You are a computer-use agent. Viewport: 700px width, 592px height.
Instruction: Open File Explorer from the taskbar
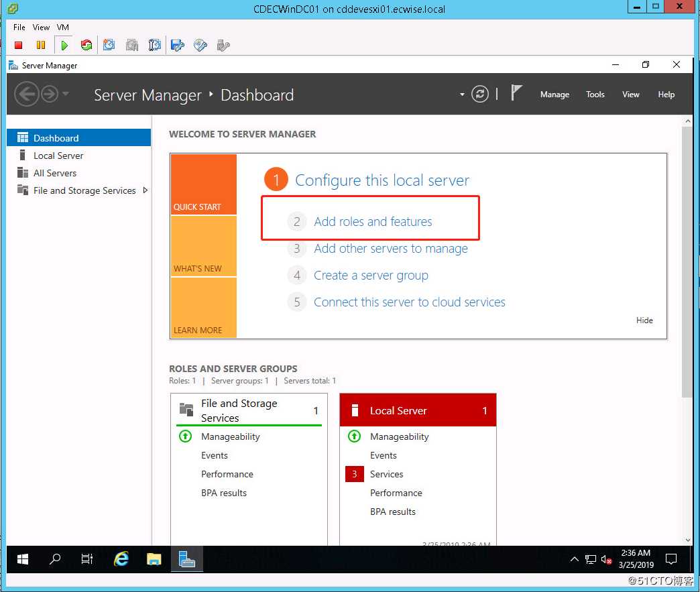[x=154, y=558]
